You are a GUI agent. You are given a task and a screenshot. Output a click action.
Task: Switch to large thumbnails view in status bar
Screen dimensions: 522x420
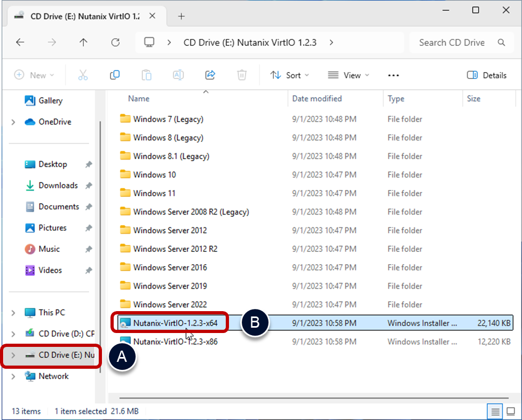point(510,411)
